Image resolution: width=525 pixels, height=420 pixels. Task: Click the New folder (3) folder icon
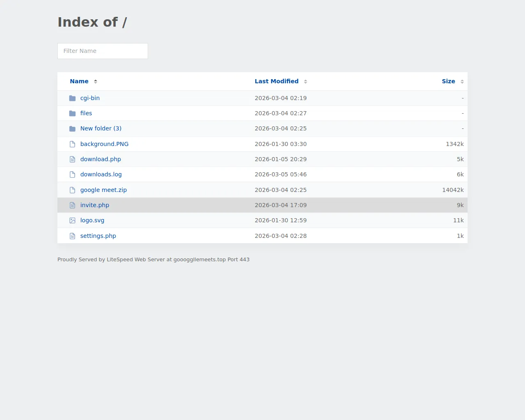[73, 129]
